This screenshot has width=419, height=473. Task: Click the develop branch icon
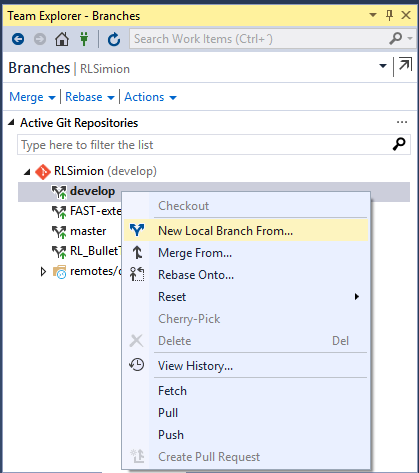pos(60,192)
